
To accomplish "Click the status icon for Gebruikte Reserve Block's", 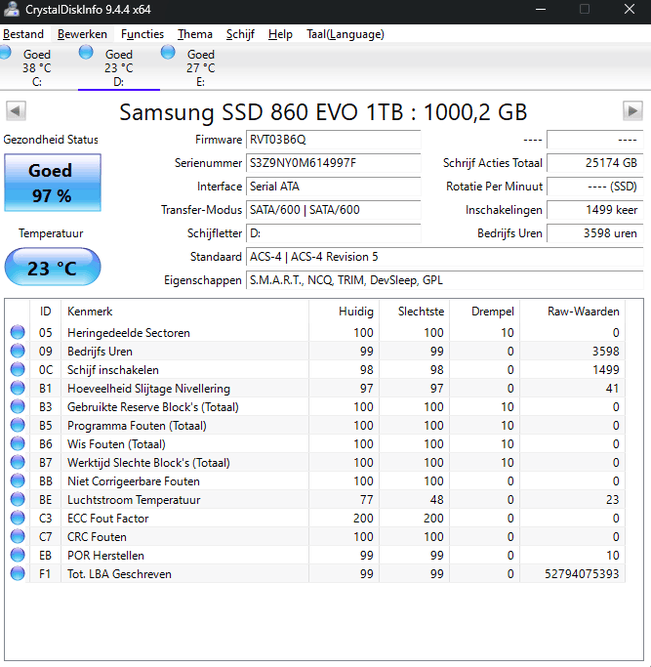I will tap(17, 407).
